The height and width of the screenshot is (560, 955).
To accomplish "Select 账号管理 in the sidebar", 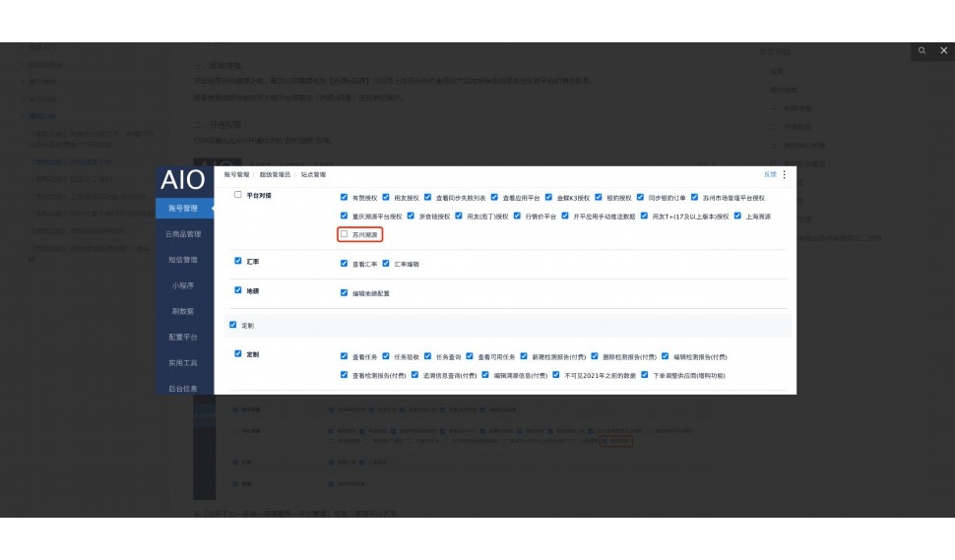I will [183, 209].
